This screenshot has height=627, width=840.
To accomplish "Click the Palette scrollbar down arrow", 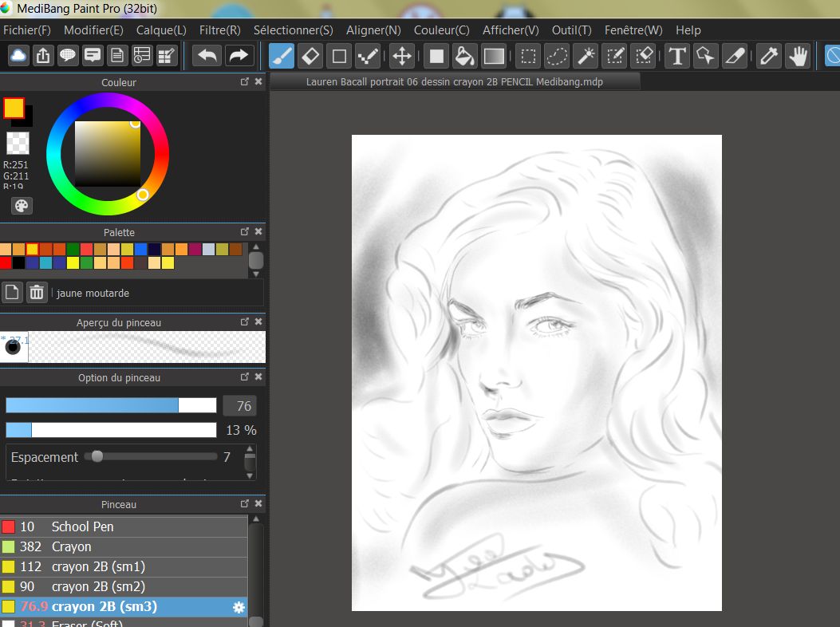I will [256, 274].
